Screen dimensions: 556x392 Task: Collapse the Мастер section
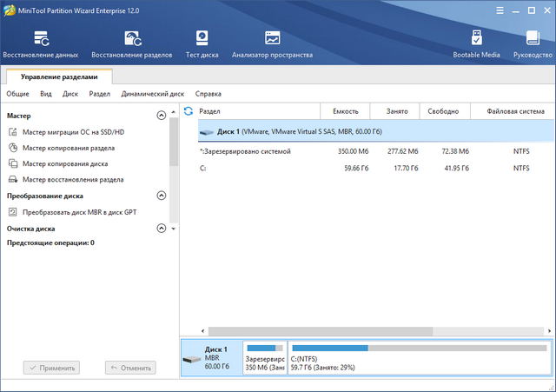[x=161, y=116]
